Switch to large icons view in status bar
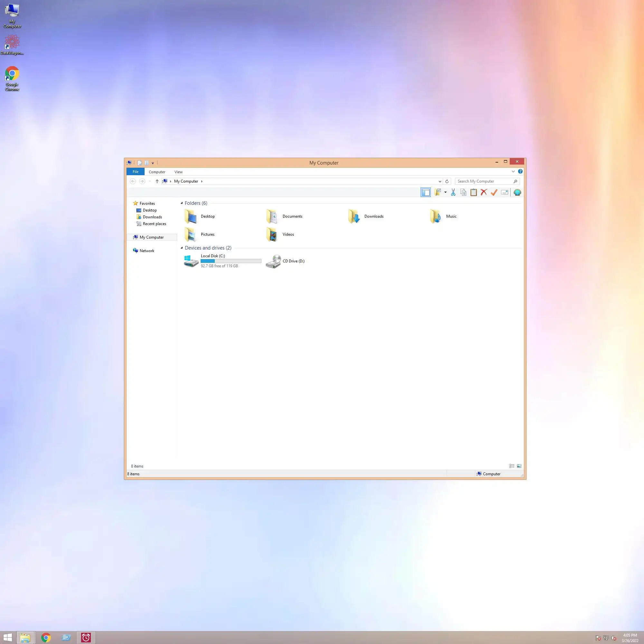644x644 pixels. (x=519, y=466)
